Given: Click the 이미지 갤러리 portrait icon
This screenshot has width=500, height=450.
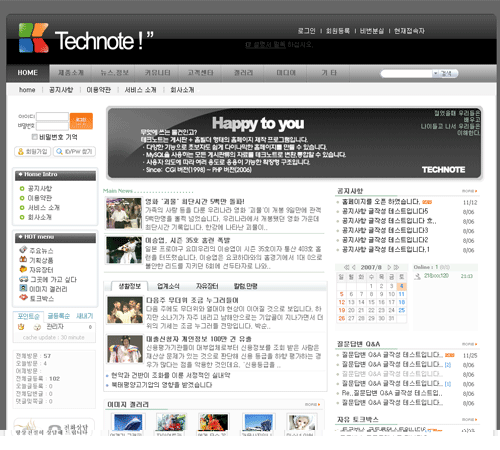Looking at the screenshot, I should point(23,288).
